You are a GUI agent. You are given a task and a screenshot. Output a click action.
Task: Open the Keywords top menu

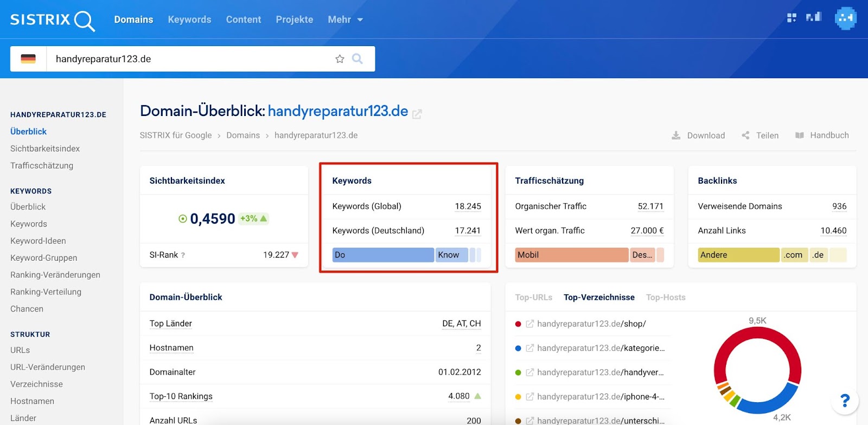(x=189, y=20)
